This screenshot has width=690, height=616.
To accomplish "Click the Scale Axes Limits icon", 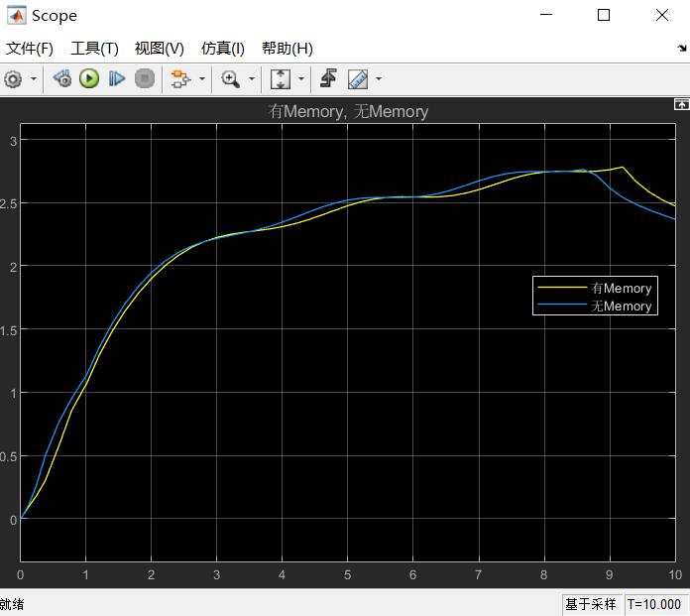I will [x=281, y=79].
